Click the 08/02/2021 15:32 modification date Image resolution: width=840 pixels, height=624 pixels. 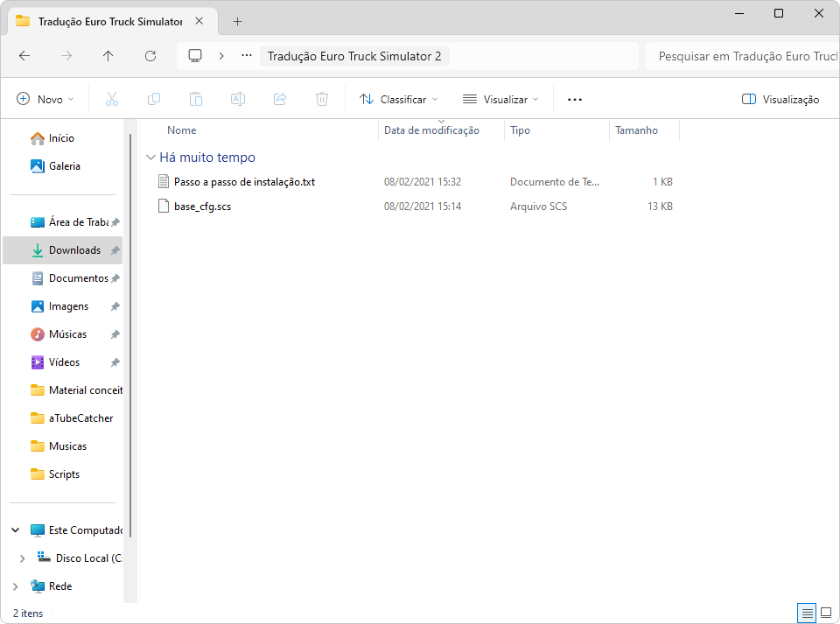423,182
